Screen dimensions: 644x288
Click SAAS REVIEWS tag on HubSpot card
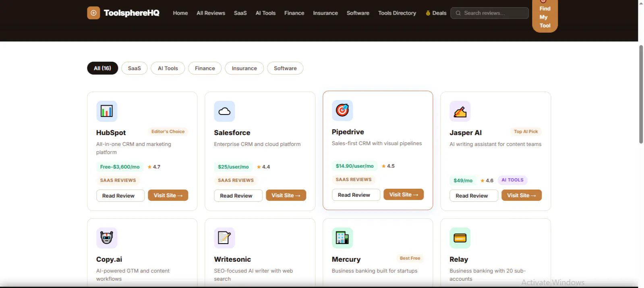[x=118, y=180]
